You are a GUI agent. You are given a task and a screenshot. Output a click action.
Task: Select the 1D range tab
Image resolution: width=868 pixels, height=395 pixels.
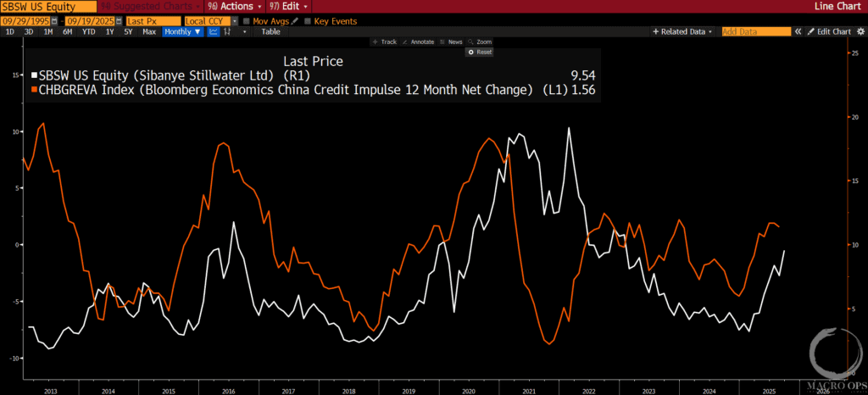click(x=10, y=31)
